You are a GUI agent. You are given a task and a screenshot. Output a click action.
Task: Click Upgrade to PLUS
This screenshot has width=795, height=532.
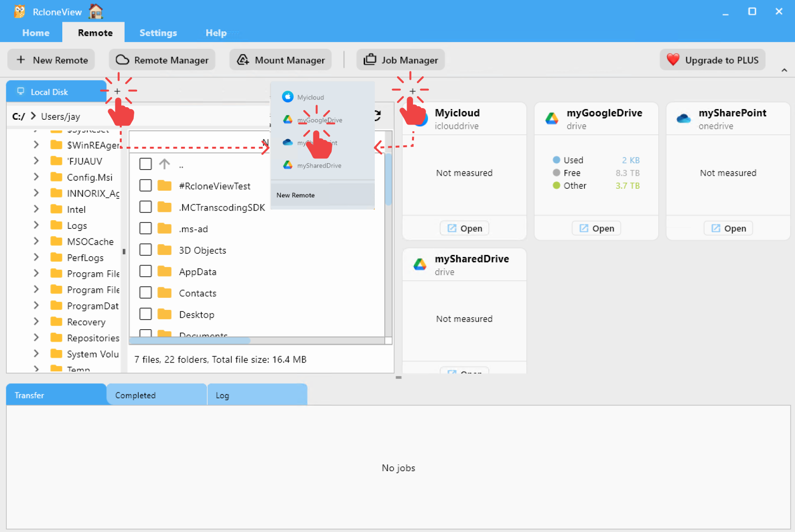712,59
